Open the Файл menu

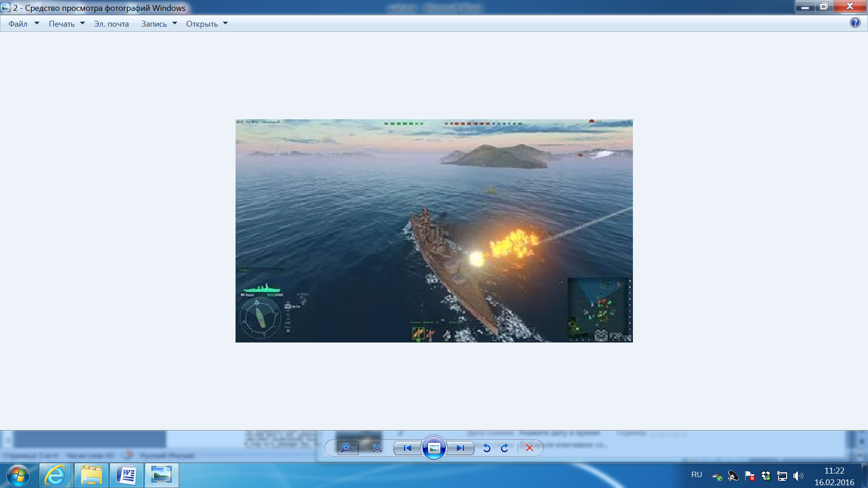[x=18, y=24]
